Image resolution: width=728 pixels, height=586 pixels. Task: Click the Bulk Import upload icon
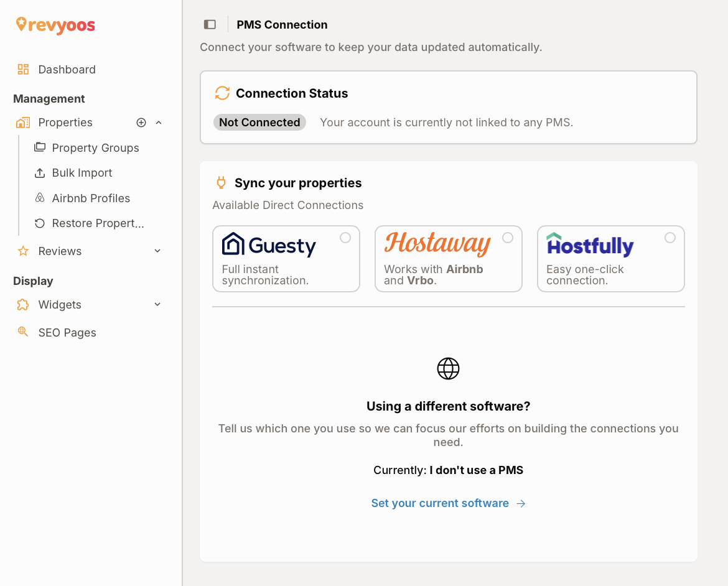coord(40,173)
